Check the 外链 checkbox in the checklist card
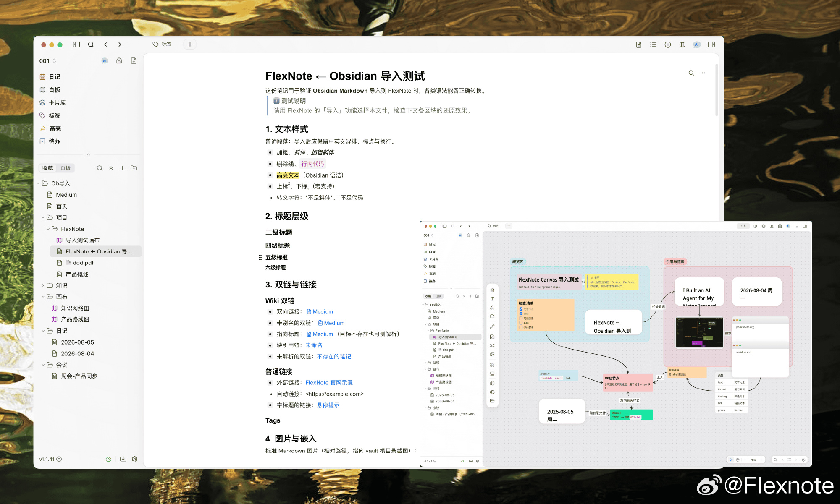 tap(521, 323)
